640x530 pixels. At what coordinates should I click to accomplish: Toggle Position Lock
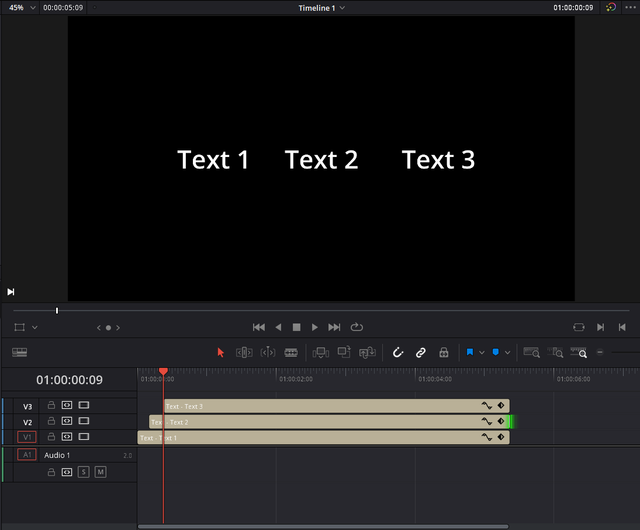point(444,352)
